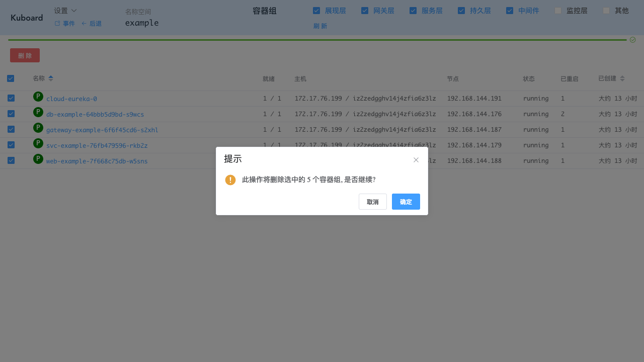Click node IP 192.168.144.176

tap(474, 114)
